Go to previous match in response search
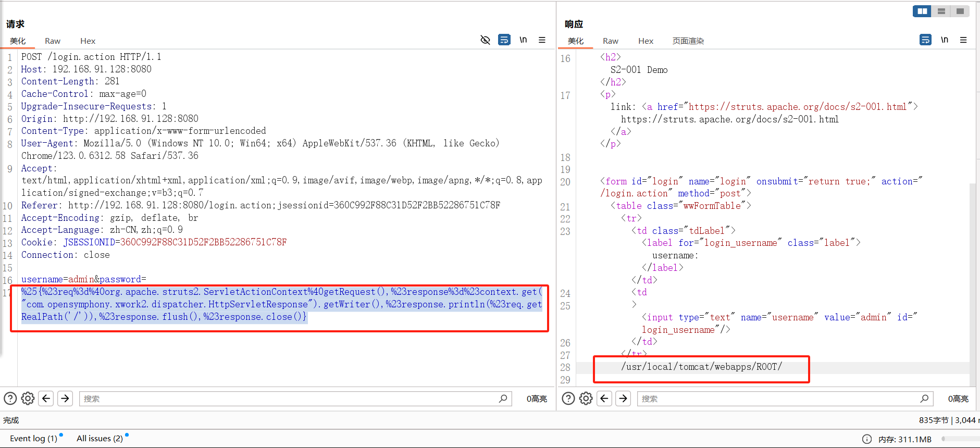Viewport: 980px width, 448px height. point(604,399)
